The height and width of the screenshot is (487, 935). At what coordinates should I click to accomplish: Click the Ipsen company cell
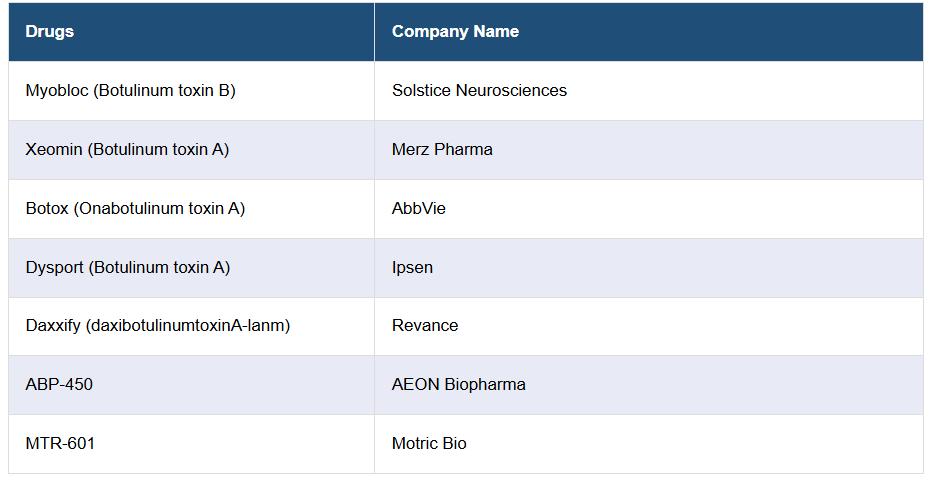point(412,268)
